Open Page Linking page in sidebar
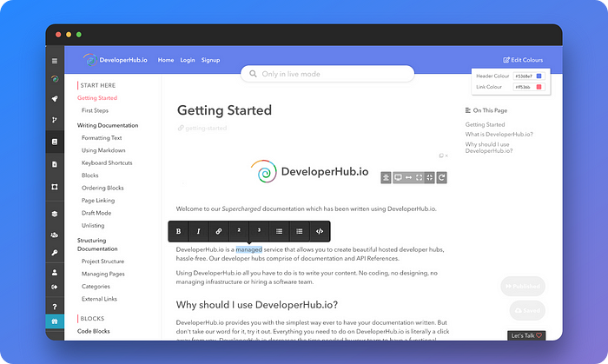This screenshot has height=364, width=608. pos(98,201)
